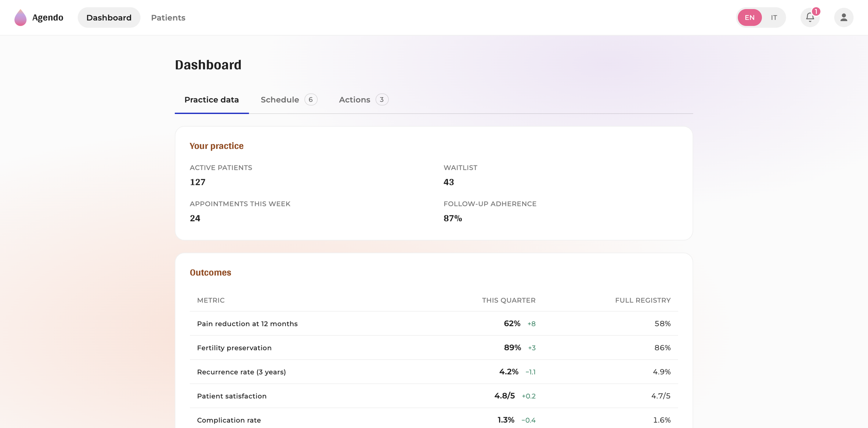Click the 4.8/5 satisfaction quarter value

505,396
